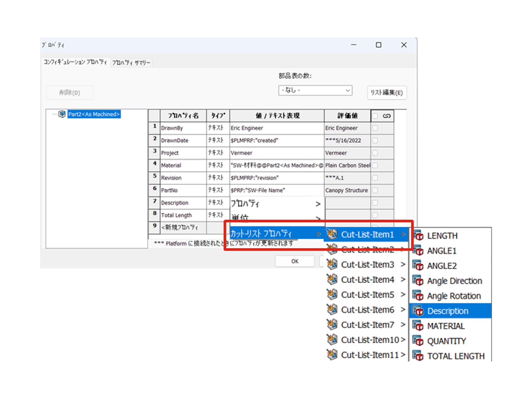Expand the Cut-List-Item5 submenu arrow

pyautogui.click(x=403, y=294)
